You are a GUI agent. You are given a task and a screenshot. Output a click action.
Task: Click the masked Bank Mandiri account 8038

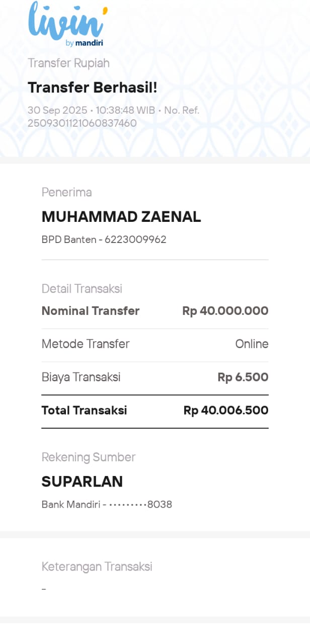tap(107, 504)
